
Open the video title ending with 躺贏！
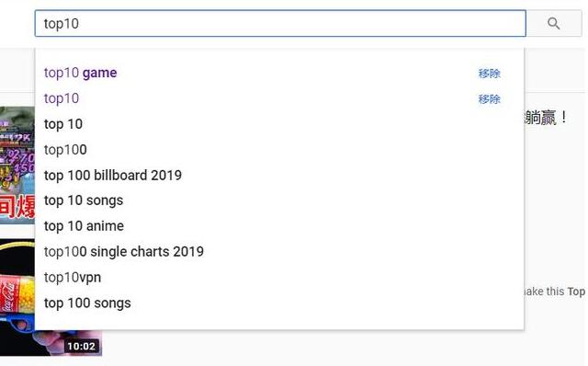pos(546,118)
